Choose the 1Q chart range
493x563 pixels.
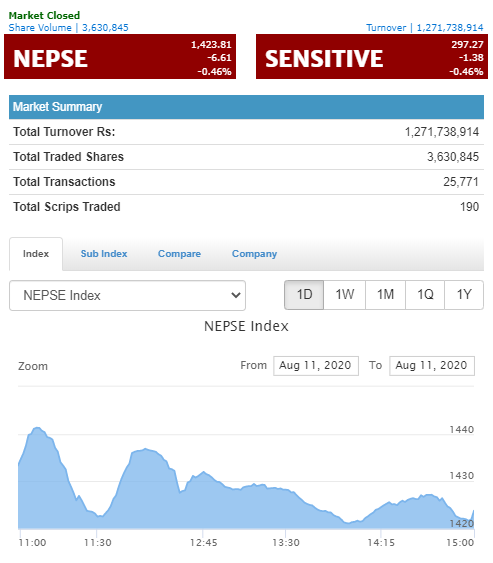pos(425,295)
